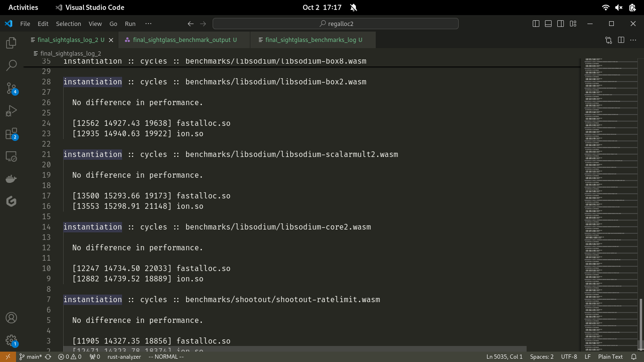The width and height of the screenshot is (644, 362).
Task: Change indentation via Spaces: 2
Action: click(542, 357)
